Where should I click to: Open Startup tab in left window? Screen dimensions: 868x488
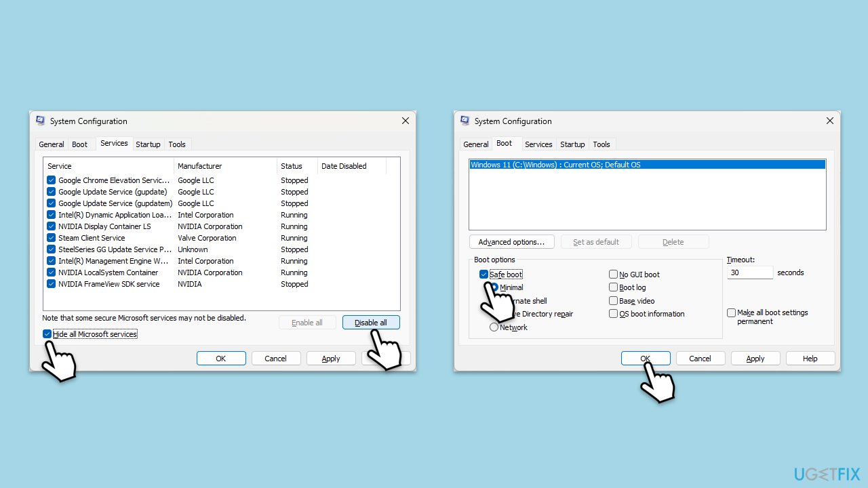148,144
